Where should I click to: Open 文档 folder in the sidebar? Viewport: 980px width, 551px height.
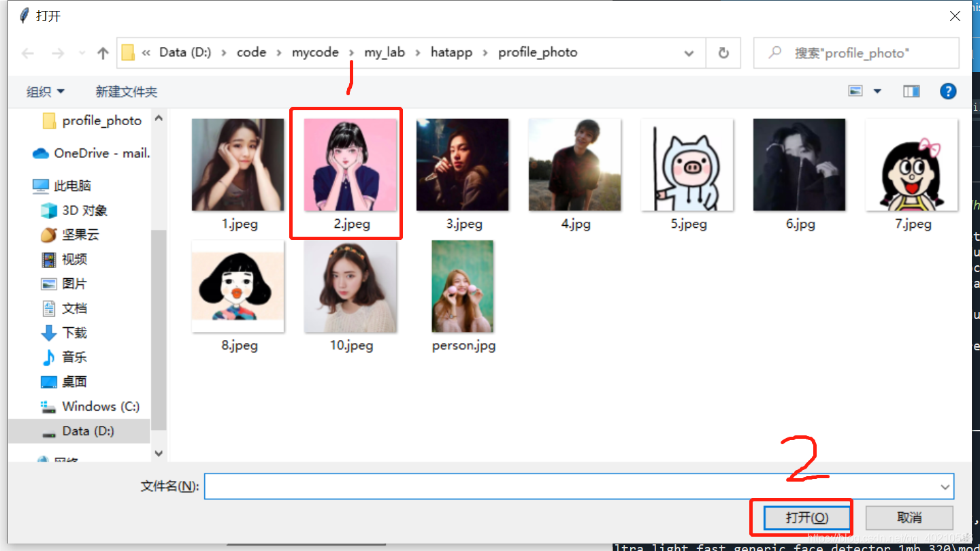click(x=64, y=308)
